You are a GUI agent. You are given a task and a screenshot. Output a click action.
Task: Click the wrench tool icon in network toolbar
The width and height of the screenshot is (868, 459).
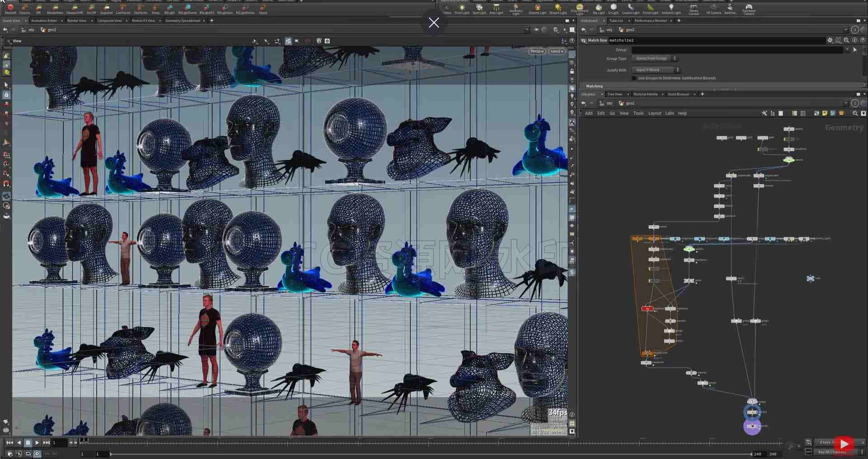pos(764,113)
